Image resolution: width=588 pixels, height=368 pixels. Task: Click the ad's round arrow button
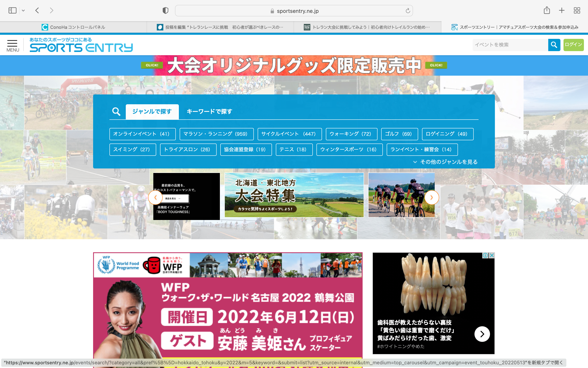click(x=482, y=334)
